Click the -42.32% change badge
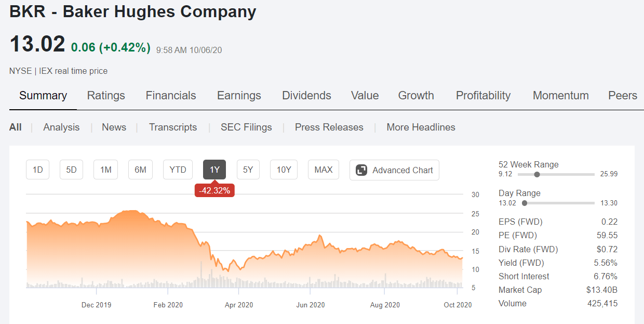The height and width of the screenshot is (324, 644). coord(214,191)
